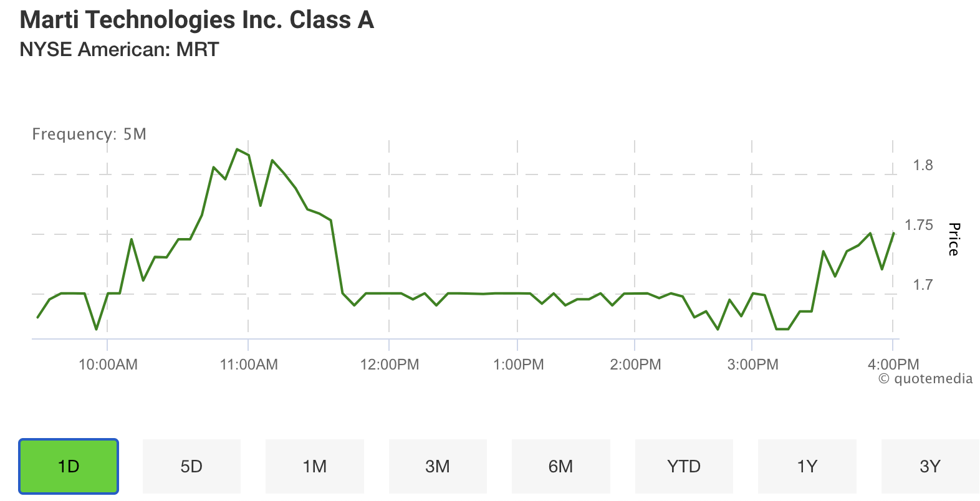Click the Marti Technologies Inc. title
This screenshot has height=501, width=980.
197,20
